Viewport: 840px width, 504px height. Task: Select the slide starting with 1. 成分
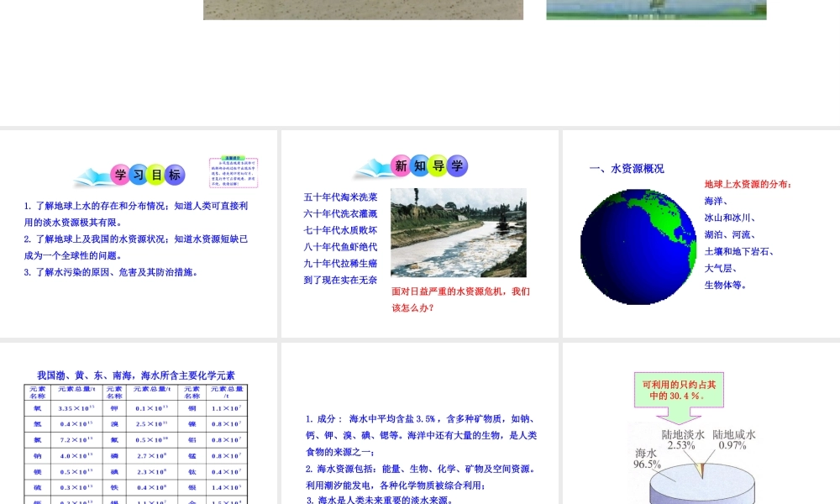pyautogui.click(x=419, y=423)
